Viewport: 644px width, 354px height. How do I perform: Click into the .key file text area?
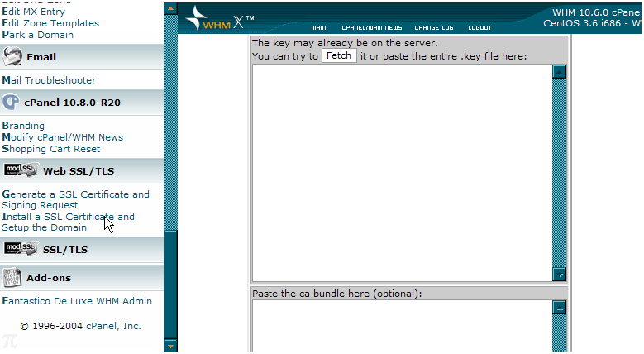pyautogui.click(x=402, y=173)
